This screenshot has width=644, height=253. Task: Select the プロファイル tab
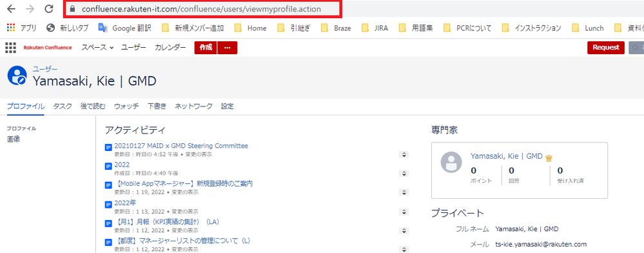(x=26, y=106)
